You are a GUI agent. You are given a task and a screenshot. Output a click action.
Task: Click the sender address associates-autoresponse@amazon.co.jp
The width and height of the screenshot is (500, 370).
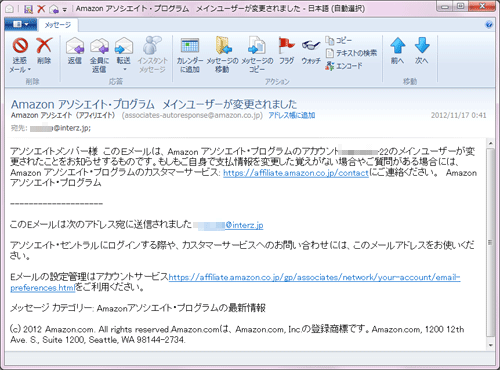pyautogui.click(x=192, y=115)
